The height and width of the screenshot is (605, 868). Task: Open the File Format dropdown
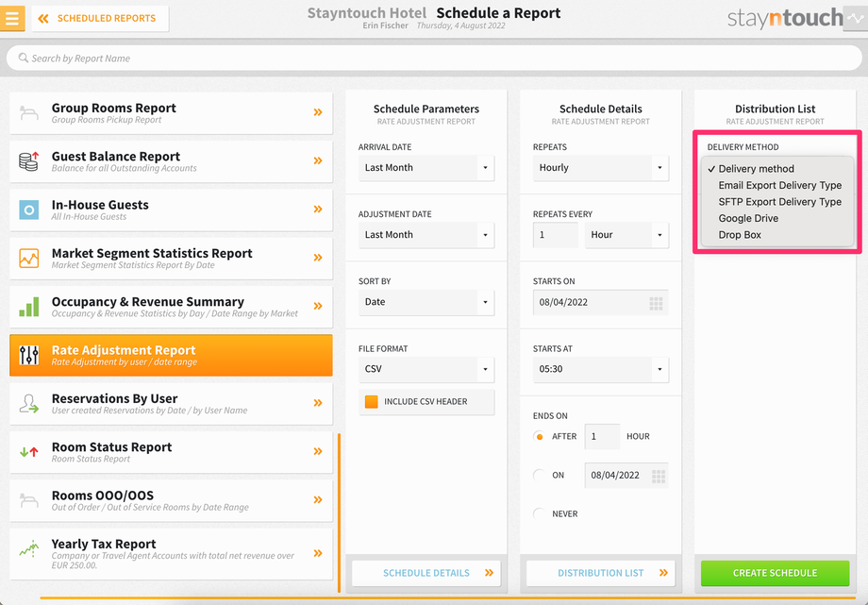pyautogui.click(x=426, y=370)
